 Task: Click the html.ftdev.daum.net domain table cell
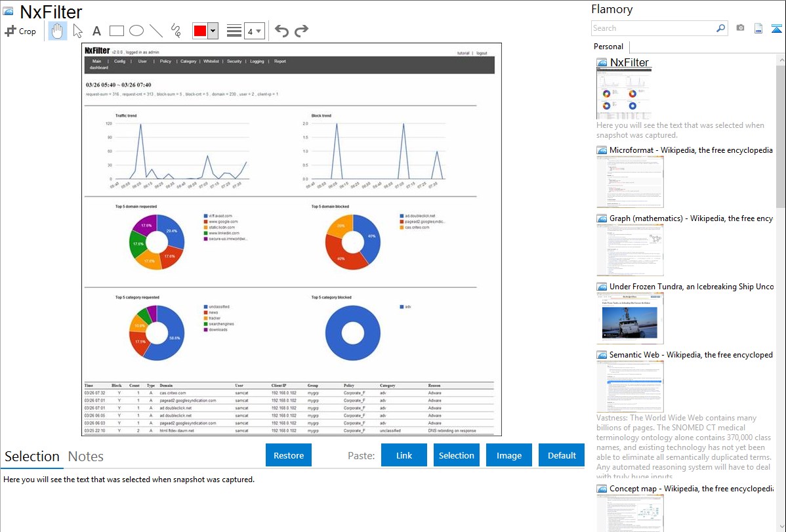(177, 431)
